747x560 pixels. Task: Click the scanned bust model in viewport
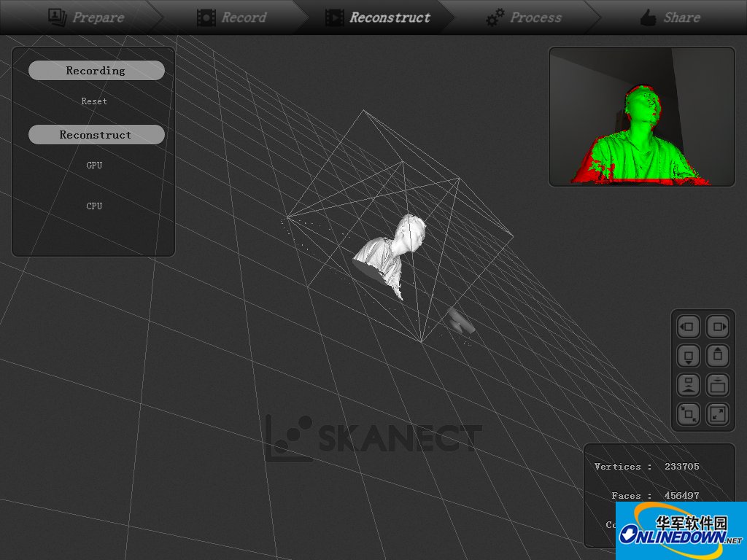click(390, 256)
